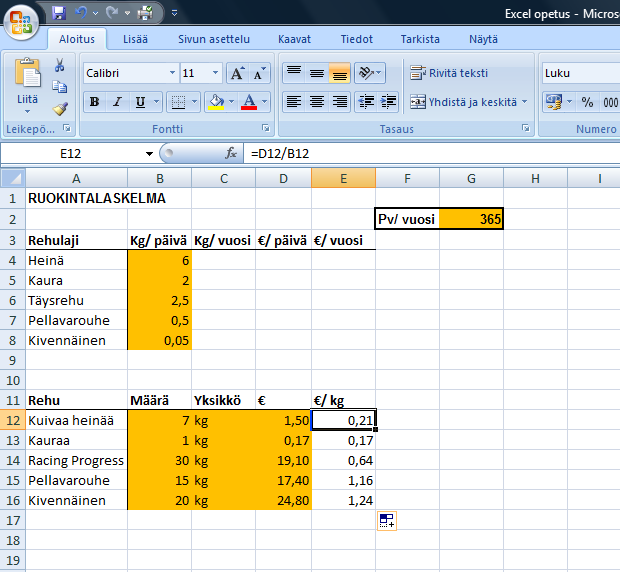Apply accounting currency format icon
620x572 pixels.
[554, 102]
